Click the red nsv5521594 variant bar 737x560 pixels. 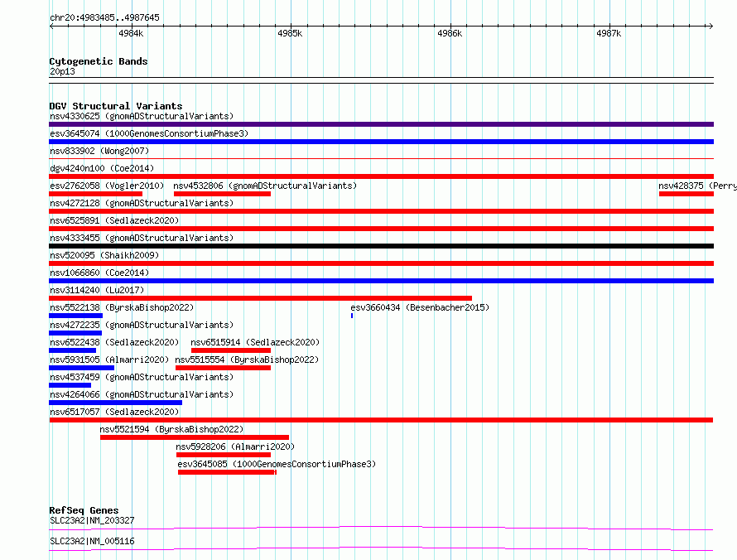pos(195,437)
